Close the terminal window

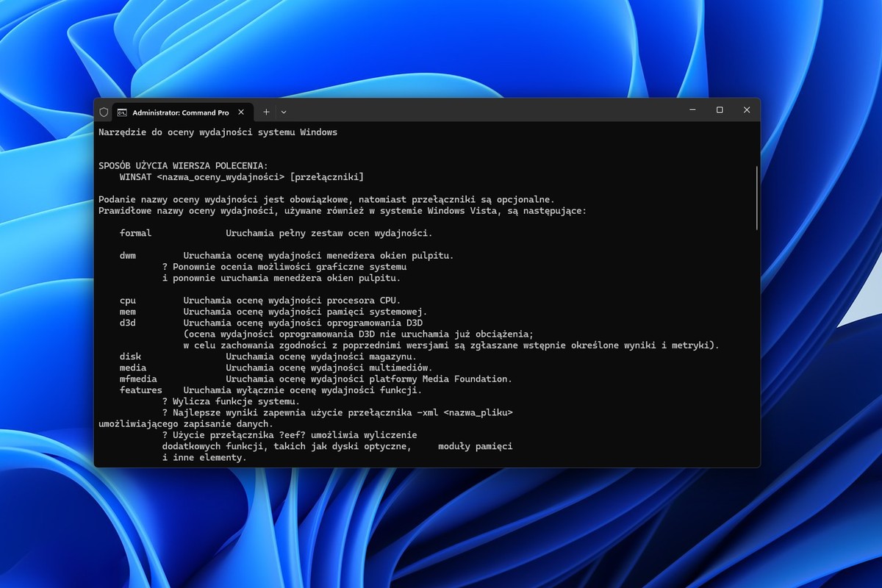(747, 110)
